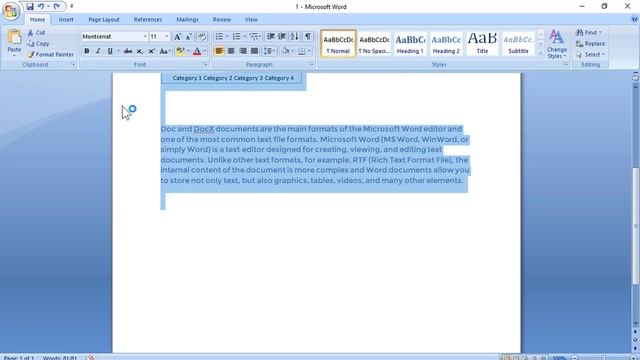
Task: Apply the red font color
Action: [197, 51]
